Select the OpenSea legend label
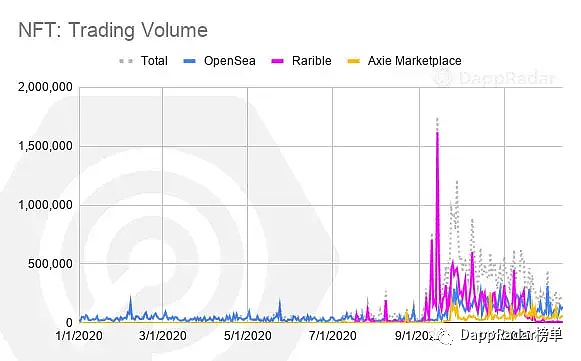This screenshot has height=361, width=581. coord(230,61)
